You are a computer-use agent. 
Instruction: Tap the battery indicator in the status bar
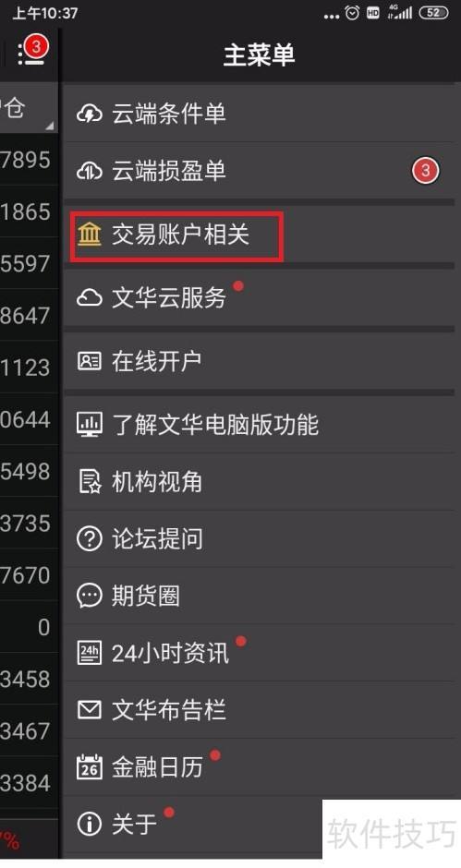pyautogui.click(x=434, y=13)
